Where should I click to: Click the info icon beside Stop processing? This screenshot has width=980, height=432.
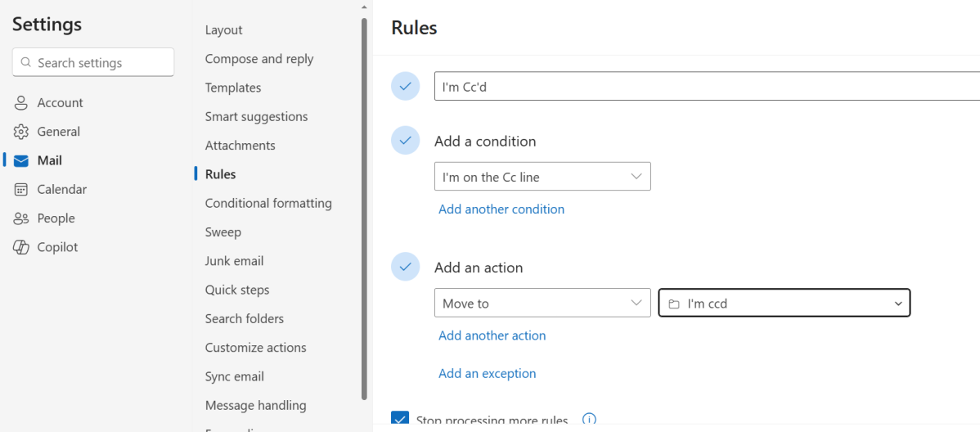point(588,420)
